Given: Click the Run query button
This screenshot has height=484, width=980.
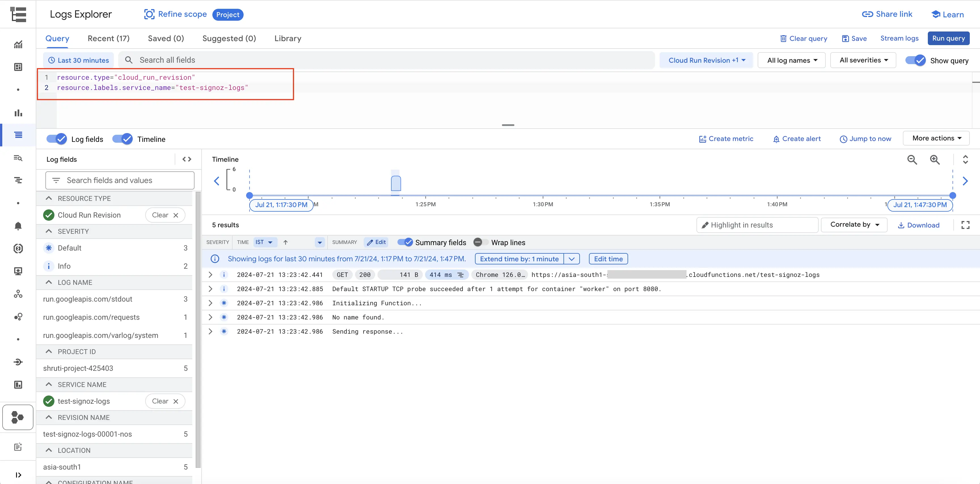Looking at the screenshot, I should [x=949, y=38].
